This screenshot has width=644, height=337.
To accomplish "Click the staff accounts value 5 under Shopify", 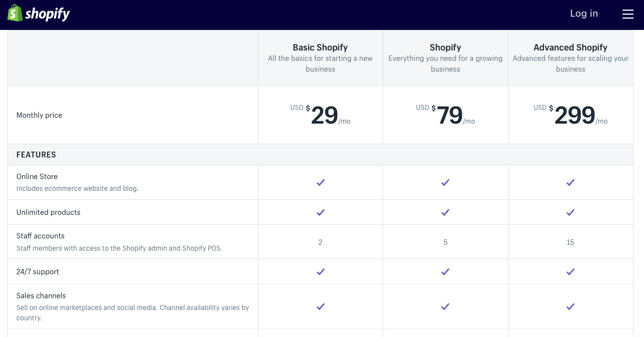I will (x=445, y=242).
